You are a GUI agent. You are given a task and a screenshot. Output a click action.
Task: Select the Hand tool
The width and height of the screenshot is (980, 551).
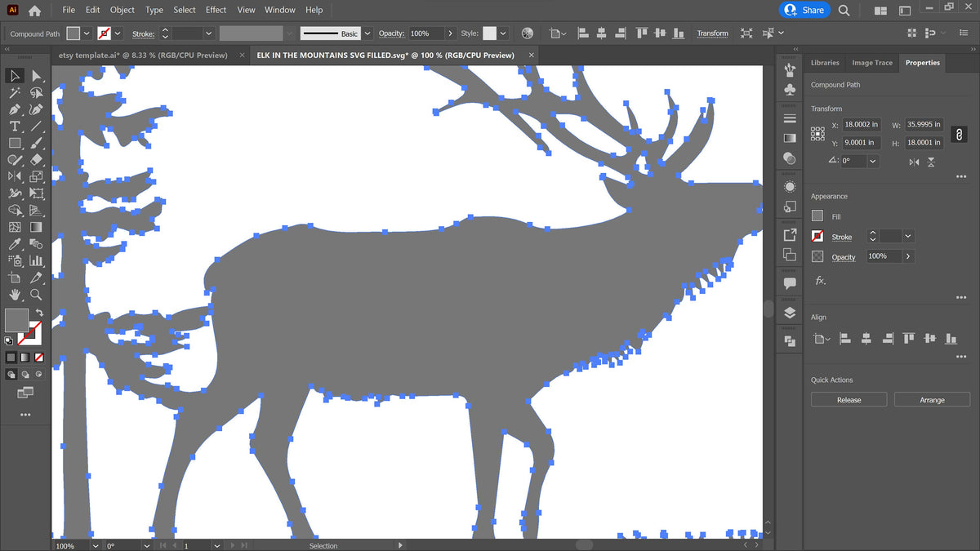[15, 295]
